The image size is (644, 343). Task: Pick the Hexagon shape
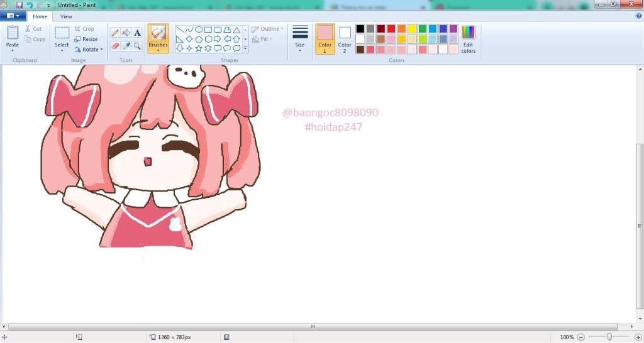(208, 40)
